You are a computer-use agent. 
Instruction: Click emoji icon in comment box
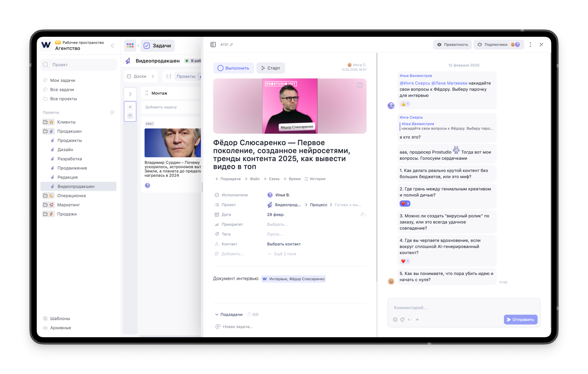pos(395,320)
